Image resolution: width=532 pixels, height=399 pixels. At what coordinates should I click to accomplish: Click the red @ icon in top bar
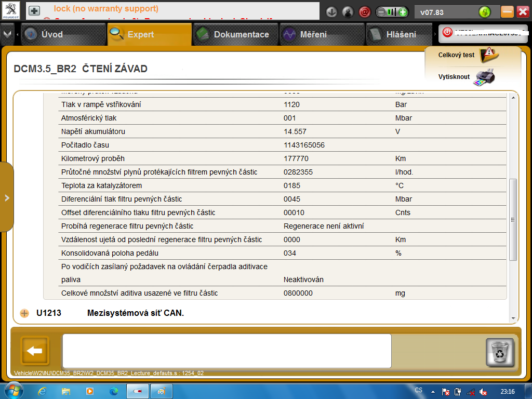pos(364,12)
